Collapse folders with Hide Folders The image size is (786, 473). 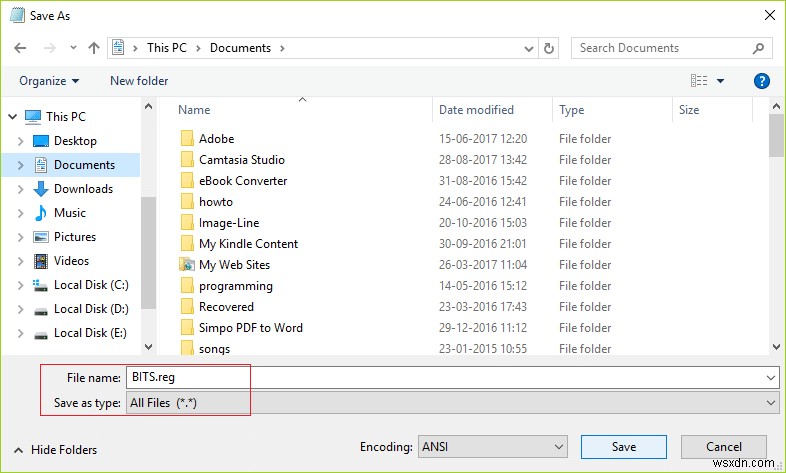pyautogui.click(x=57, y=450)
